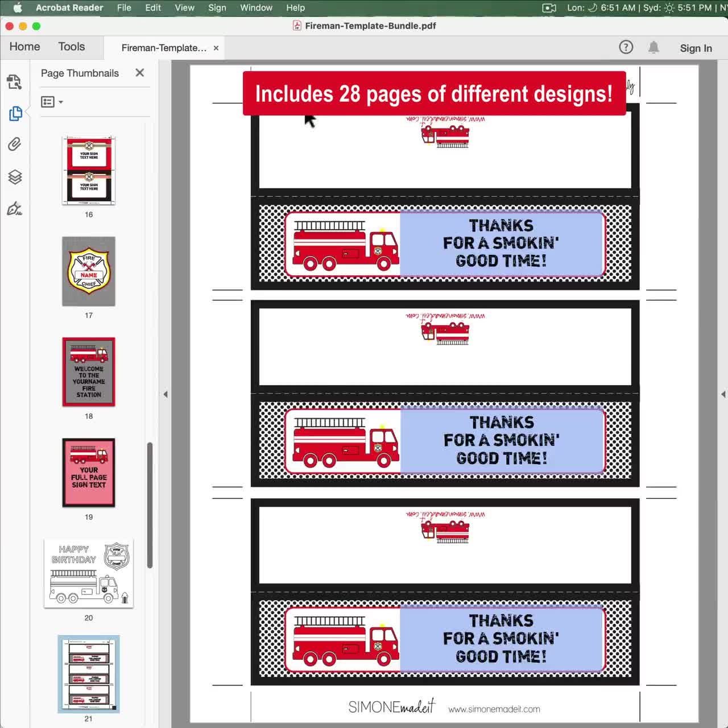Select page 17 Fire Chief badge thumbnail

coord(89,271)
